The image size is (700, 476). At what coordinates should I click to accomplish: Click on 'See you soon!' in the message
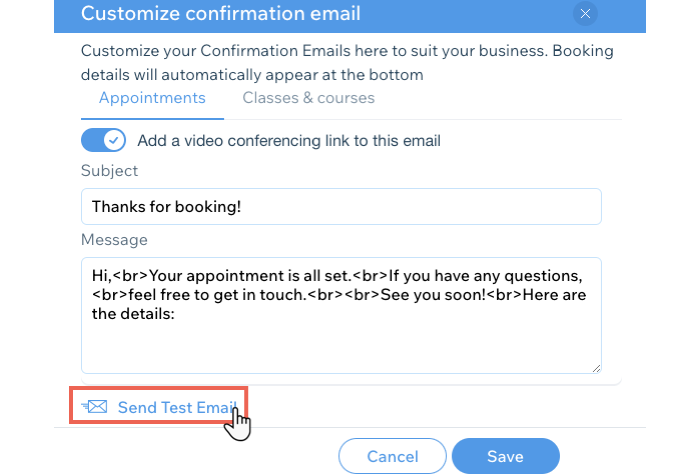pyautogui.click(x=433, y=295)
